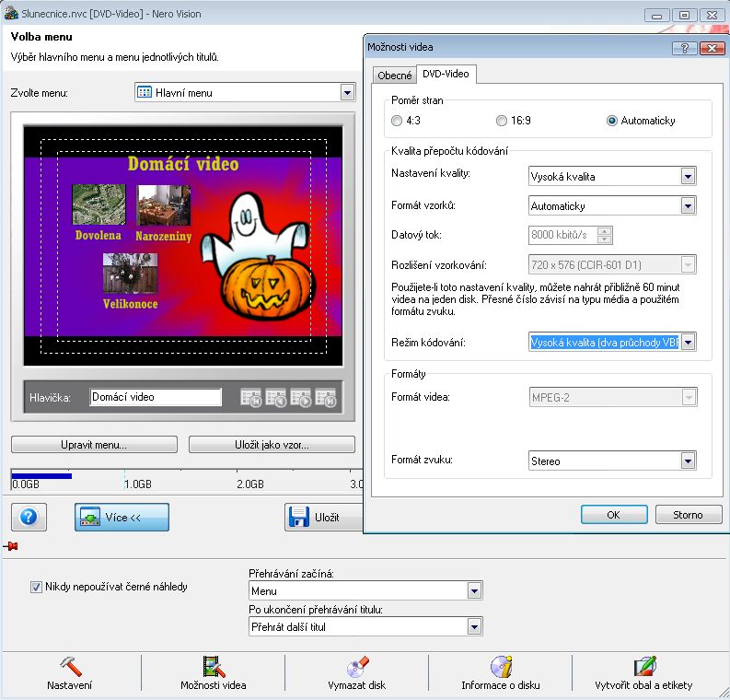The image size is (730, 700).
Task: Click disabled Rozlišení vzorkování dropdown
Action: pos(612,265)
